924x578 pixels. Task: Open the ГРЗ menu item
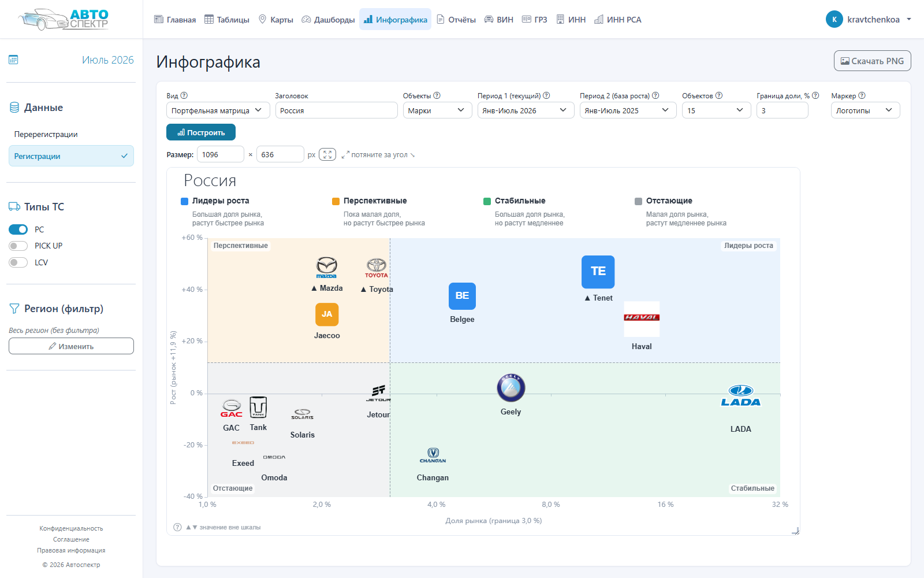tap(534, 20)
